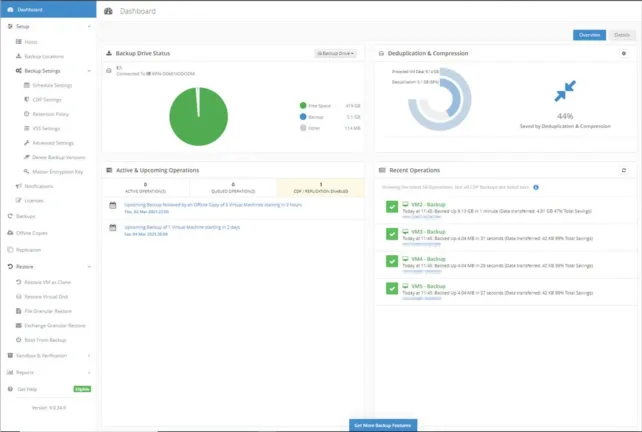Image resolution: width=642 pixels, height=432 pixels.
Task: Collapse the Setup section in sidebar
Action: [x=91, y=26]
